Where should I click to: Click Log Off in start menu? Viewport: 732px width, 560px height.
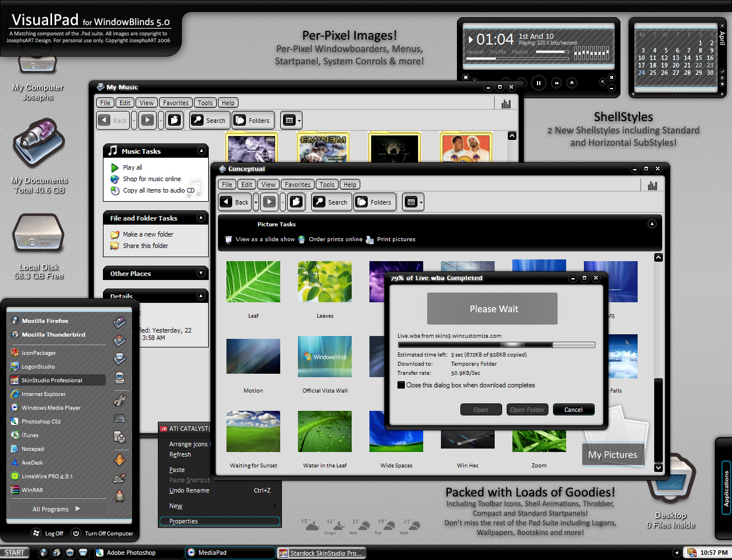point(47,533)
